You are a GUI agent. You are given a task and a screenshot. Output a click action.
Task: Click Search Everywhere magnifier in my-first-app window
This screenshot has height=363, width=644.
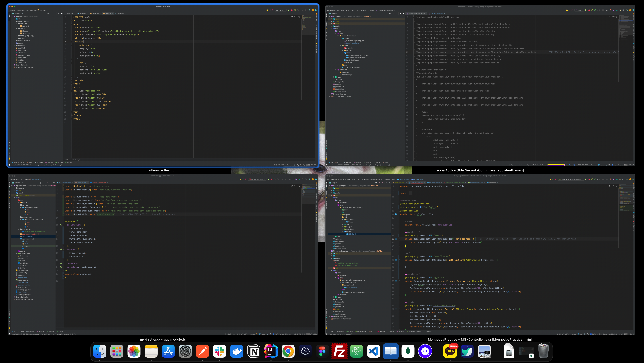point(310,179)
